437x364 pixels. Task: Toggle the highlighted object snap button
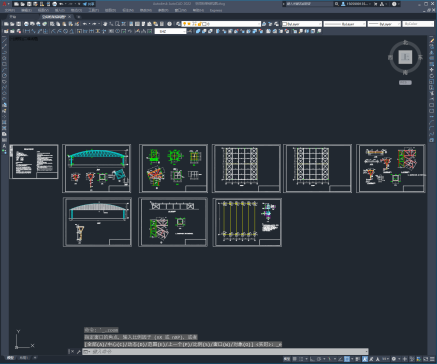point(347,359)
